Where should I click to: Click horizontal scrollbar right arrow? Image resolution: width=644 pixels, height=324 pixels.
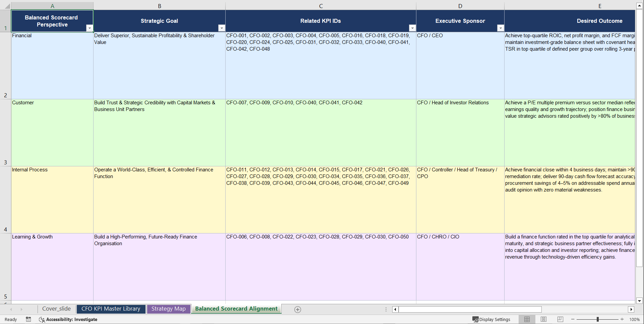coord(631,309)
